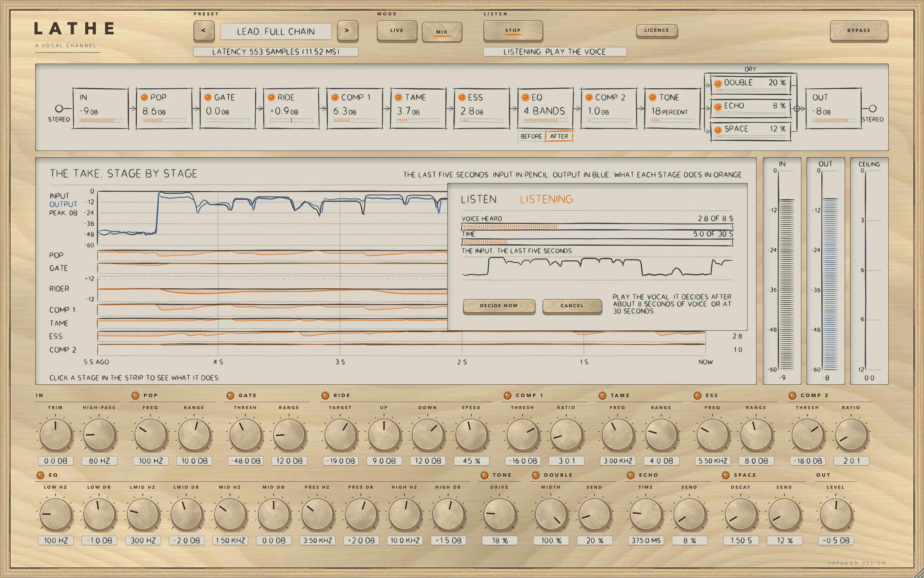Toggle the ESS section power dot in the controls
Screen dimensions: 924x578
(x=697, y=396)
